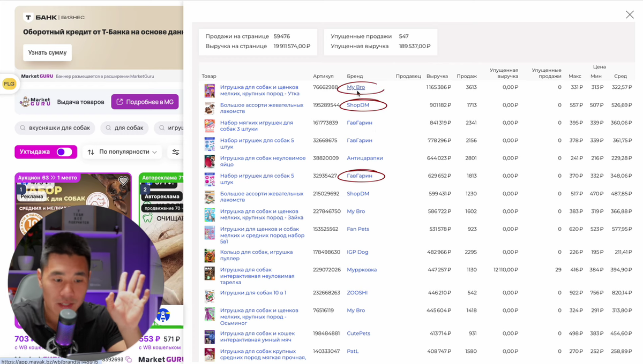The height and width of the screenshot is (364, 643).
Task: Click thumbnail of Утка toy product row
Action: pyautogui.click(x=210, y=90)
